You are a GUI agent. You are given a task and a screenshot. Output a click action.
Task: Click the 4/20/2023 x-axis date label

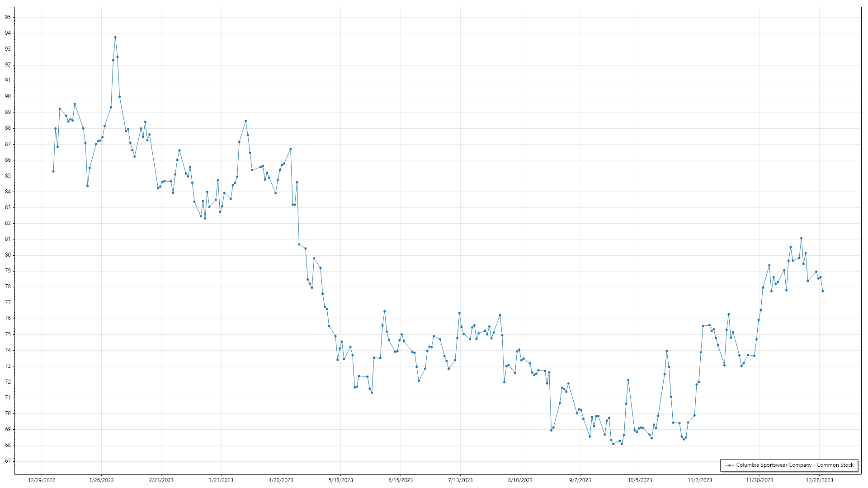click(x=281, y=480)
